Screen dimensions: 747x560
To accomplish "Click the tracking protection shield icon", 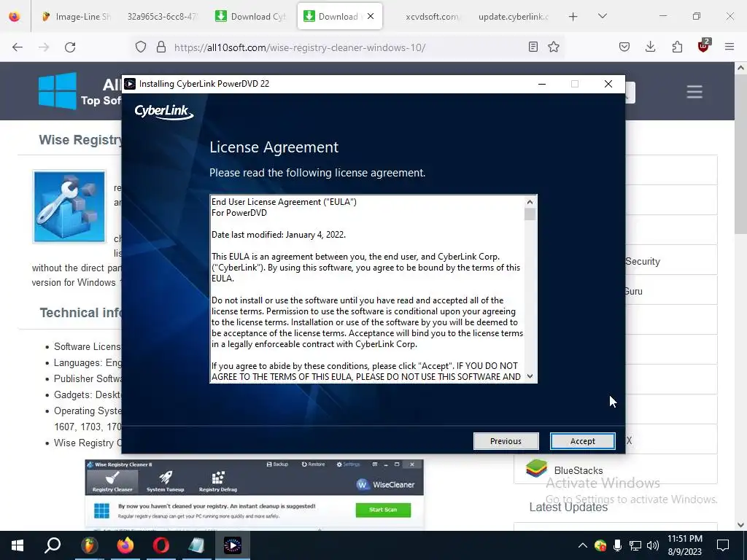I will click(x=141, y=47).
